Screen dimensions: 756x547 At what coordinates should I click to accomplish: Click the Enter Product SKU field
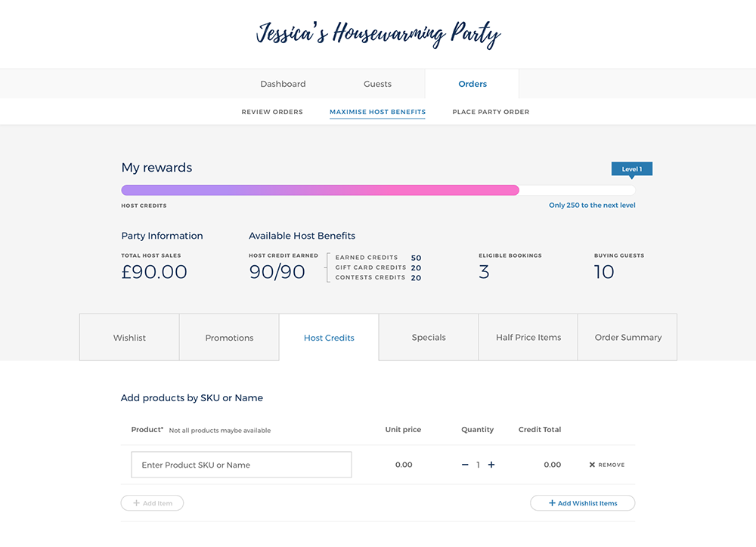[x=241, y=465]
